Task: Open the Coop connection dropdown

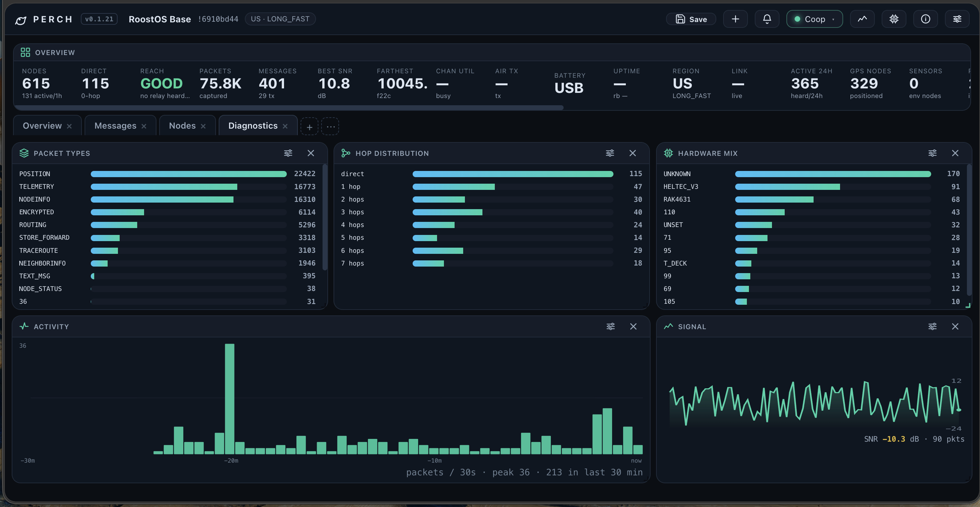Action: pyautogui.click(x=815, y=19)
